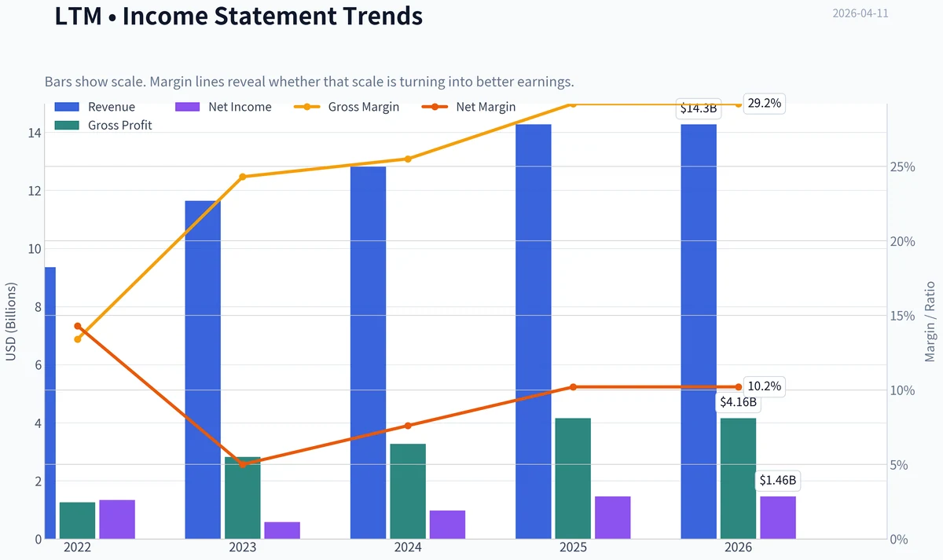The width and height of the screenshot is (943, 560).
Task: Click the teal Gross Profit legend swatch
Action: [x=67, y=125]
